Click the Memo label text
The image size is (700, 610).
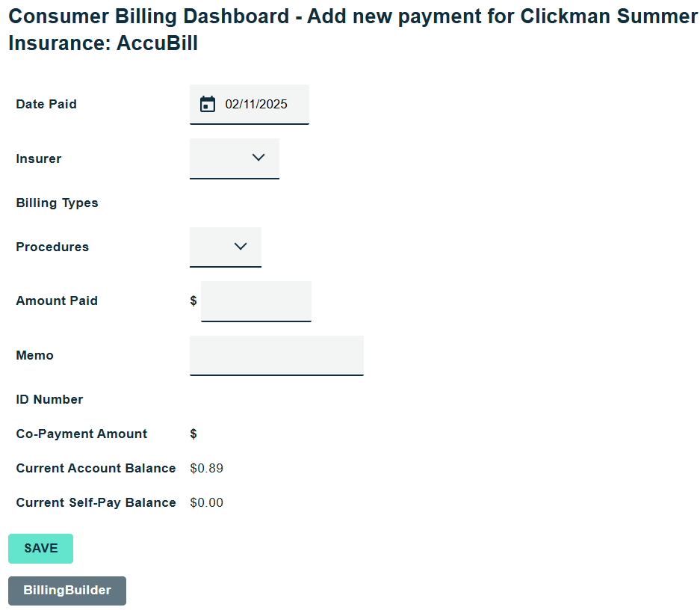[35, 356]
